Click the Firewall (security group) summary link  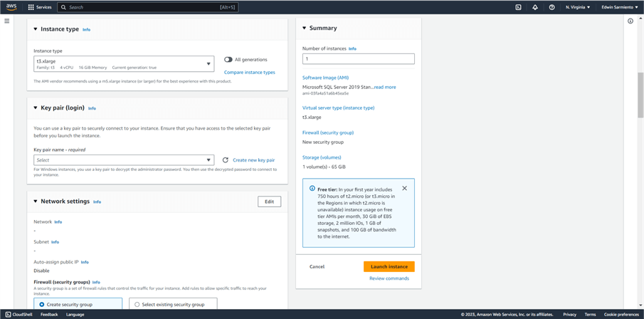[x=328, y=132]
